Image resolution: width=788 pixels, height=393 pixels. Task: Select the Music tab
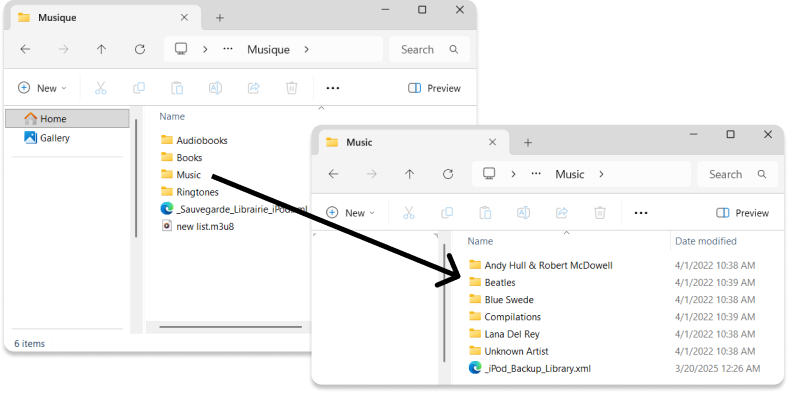click(x=413, y=142)
